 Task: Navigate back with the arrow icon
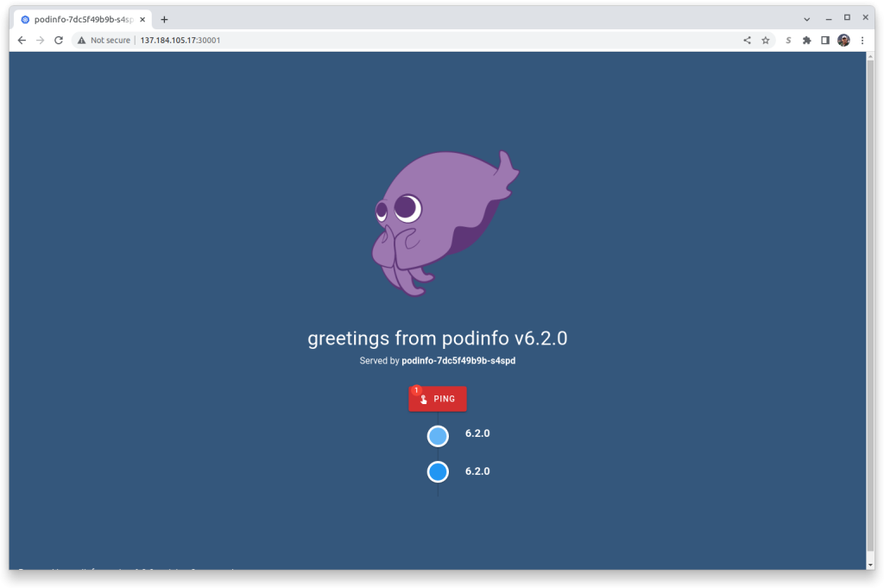[22, 40]
